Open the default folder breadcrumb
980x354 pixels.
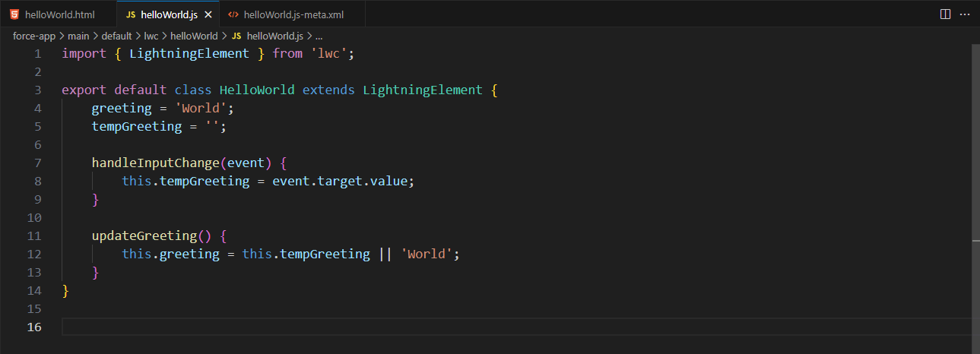click(116, 36)
